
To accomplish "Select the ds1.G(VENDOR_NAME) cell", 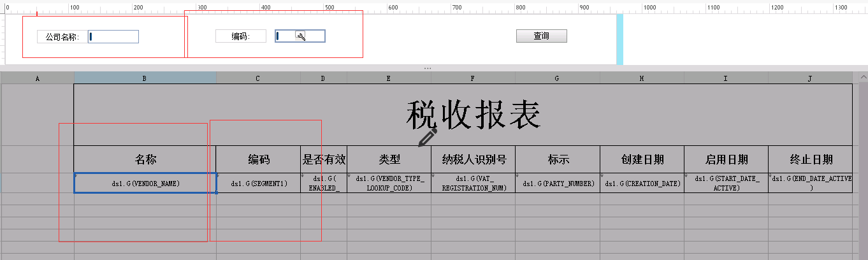I will tap(145, 183).
